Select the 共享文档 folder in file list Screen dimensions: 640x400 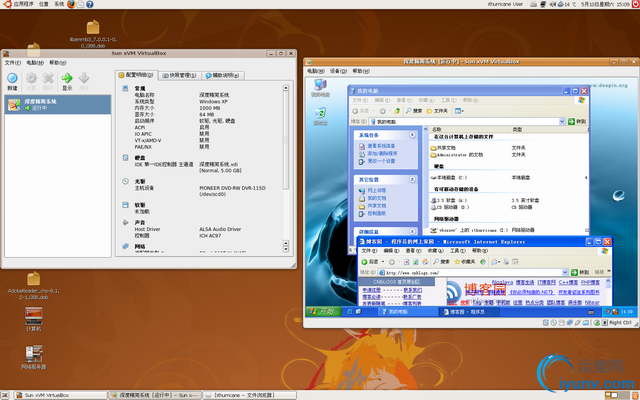pyautogui.click(x=443, y=148)
